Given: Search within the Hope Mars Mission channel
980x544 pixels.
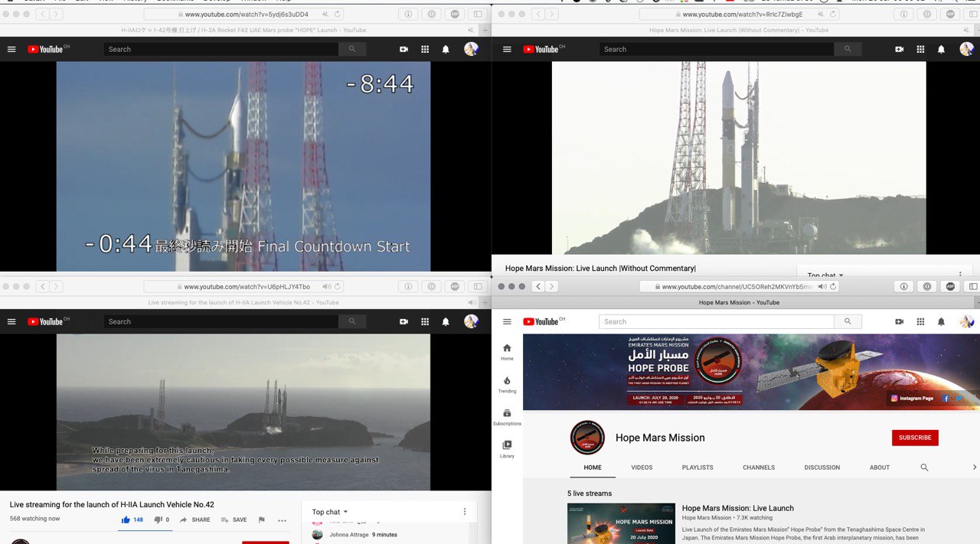Looking at the screenshot, I should click(924, 467).
